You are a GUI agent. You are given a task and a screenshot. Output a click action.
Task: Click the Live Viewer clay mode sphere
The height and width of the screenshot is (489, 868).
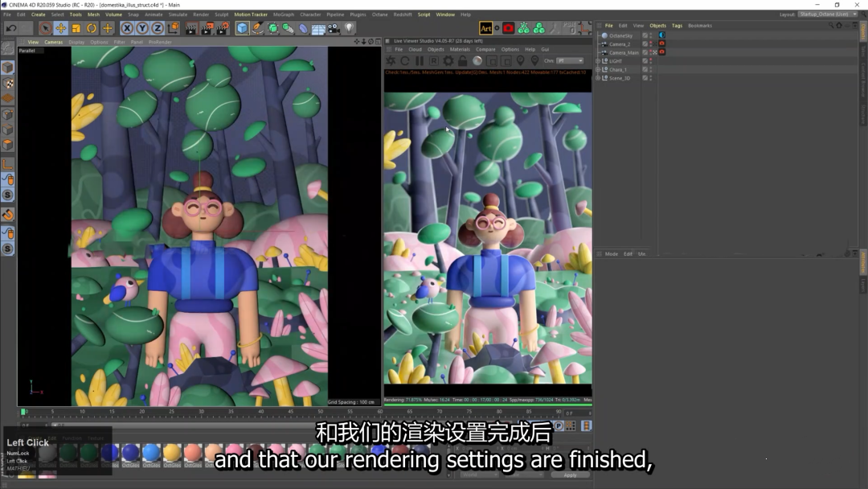point(477,61)
